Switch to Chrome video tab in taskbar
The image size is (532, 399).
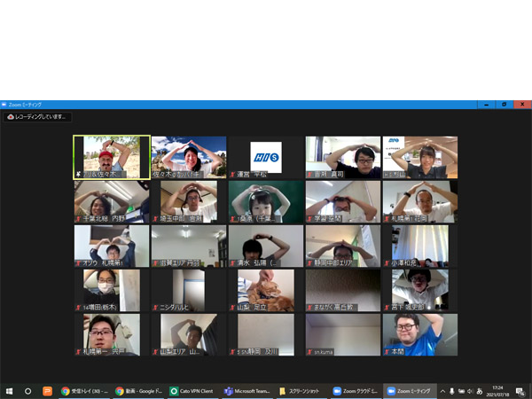(137, 390)
